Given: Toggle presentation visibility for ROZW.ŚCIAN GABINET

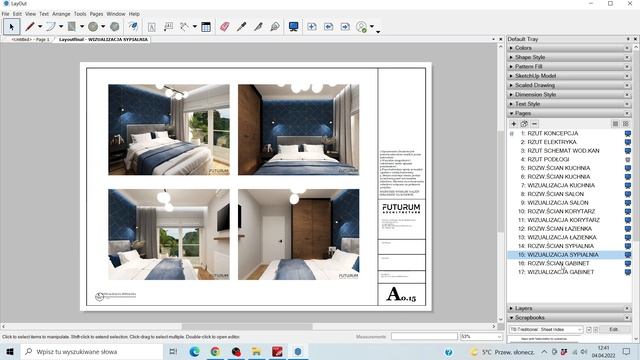Looking at the screenshot, I should (628, 263).
